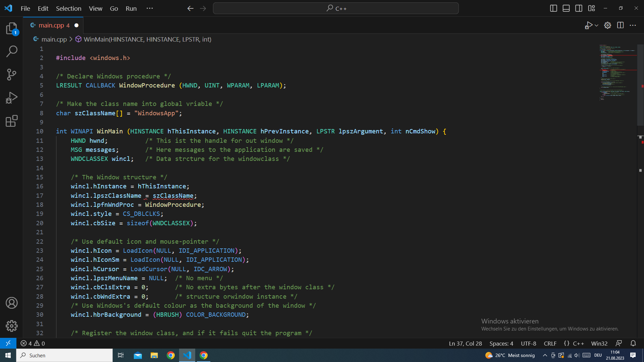Go back using the left arrow

(190, 8)
